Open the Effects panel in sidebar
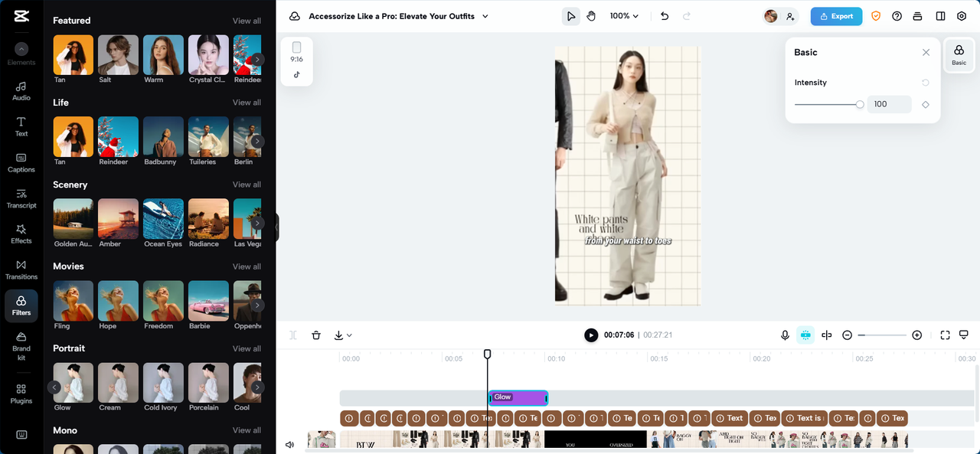The width and height of the screenshot is (980, 454). click(21, 234)
